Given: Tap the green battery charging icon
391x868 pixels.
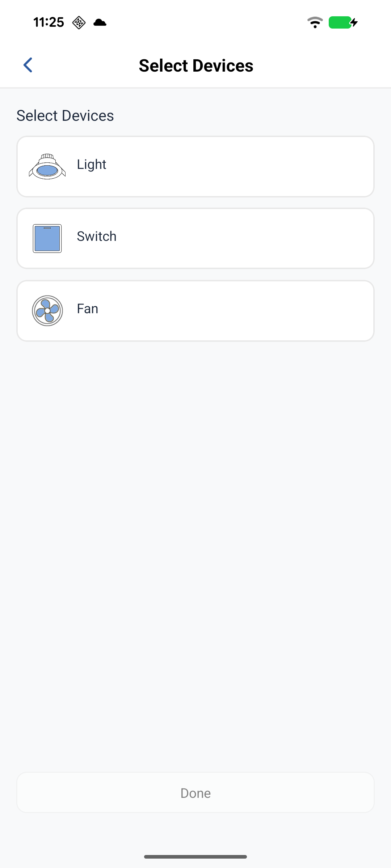Looking at the screenshot, I should coord(343,22).
